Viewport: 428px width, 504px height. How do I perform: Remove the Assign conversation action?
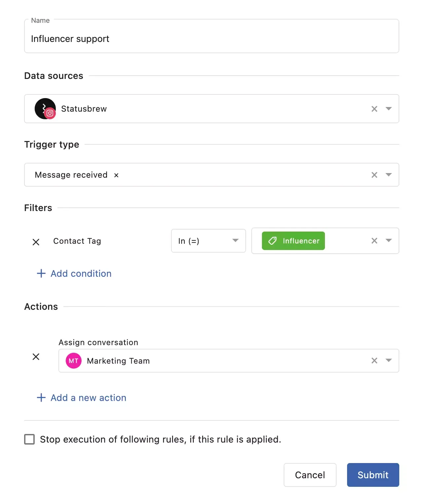pos(36,357)
